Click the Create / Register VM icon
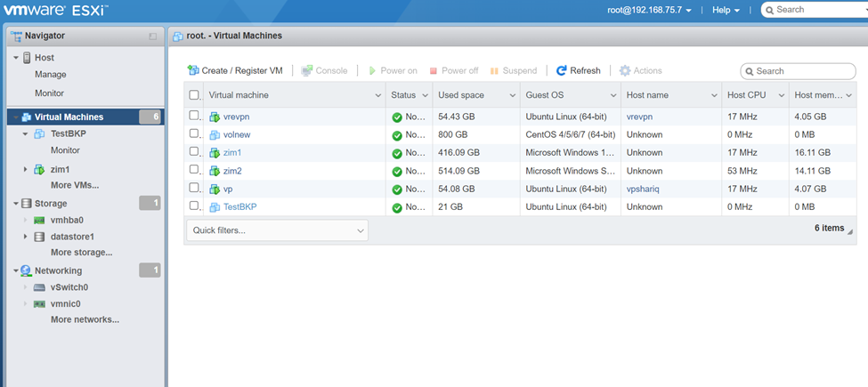 (193, 70)
